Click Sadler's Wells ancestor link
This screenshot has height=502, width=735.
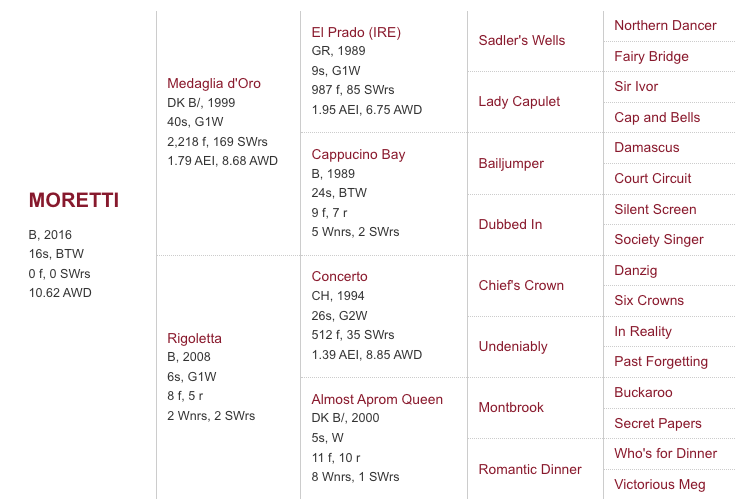521,40
